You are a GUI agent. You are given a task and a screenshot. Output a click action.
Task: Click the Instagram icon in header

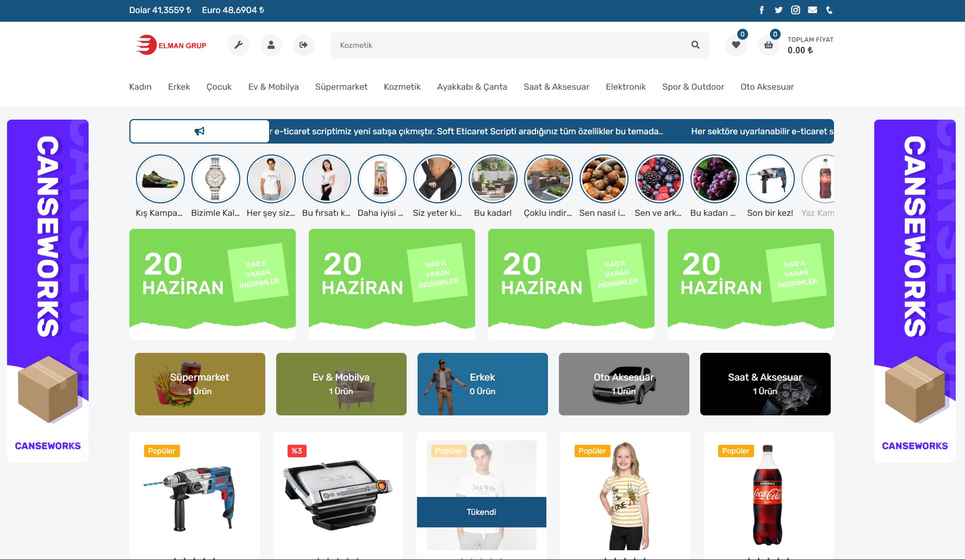795,10
